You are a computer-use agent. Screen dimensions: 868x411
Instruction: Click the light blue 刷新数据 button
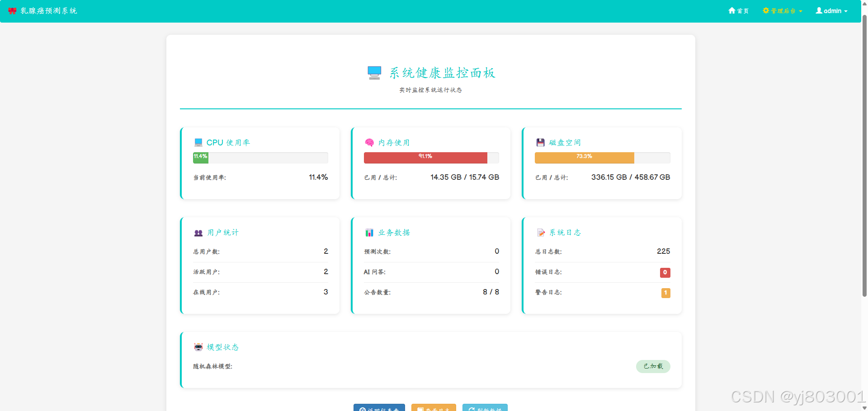[485, 407]
